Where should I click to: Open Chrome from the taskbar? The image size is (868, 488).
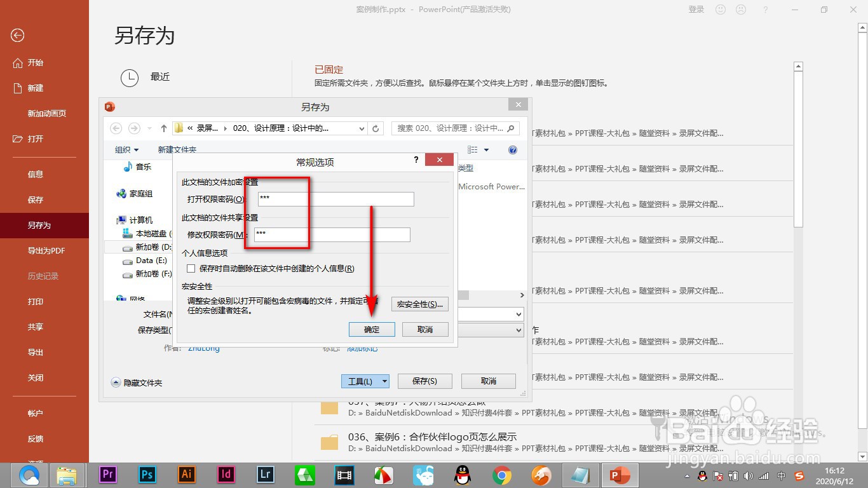click(x=502, y=475)
